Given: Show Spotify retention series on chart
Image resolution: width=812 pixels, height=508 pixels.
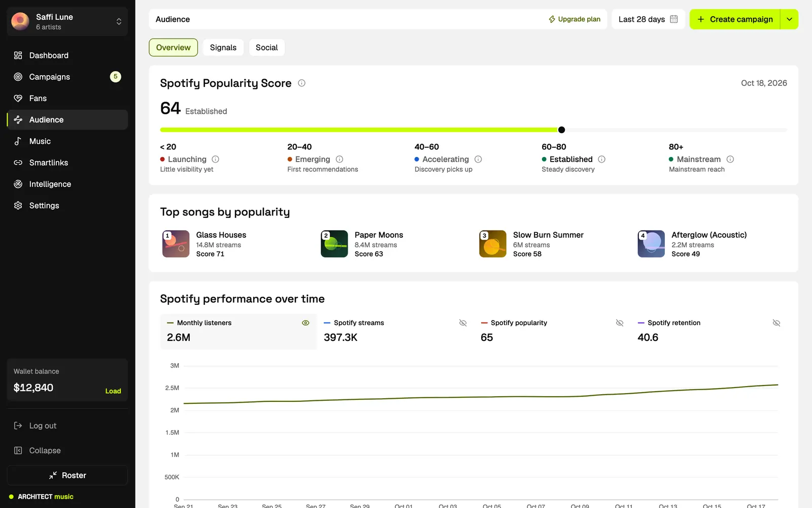Looking at the screenshot, I should tap(776, 323).
